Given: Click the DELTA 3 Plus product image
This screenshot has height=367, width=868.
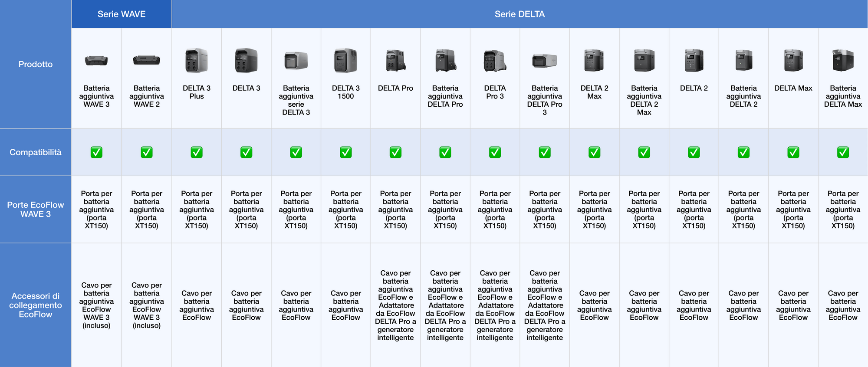Looking at the screenshot, I should [197, 61].
